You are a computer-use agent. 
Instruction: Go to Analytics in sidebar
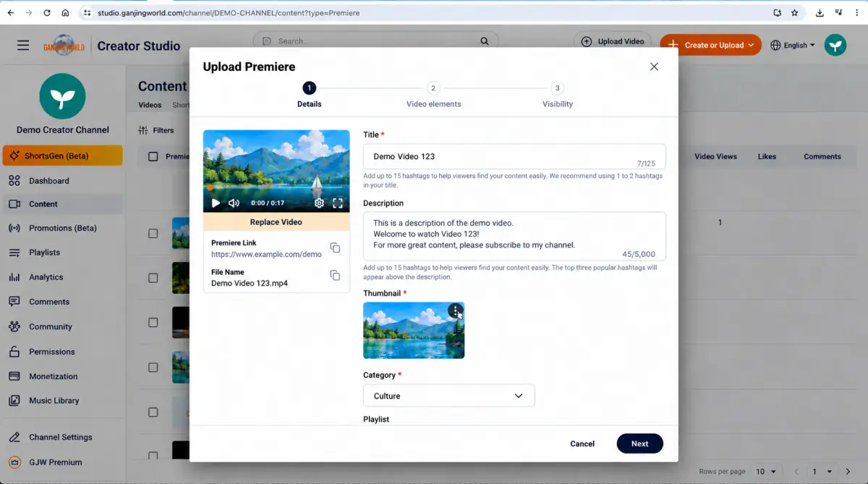click(62, 277)
